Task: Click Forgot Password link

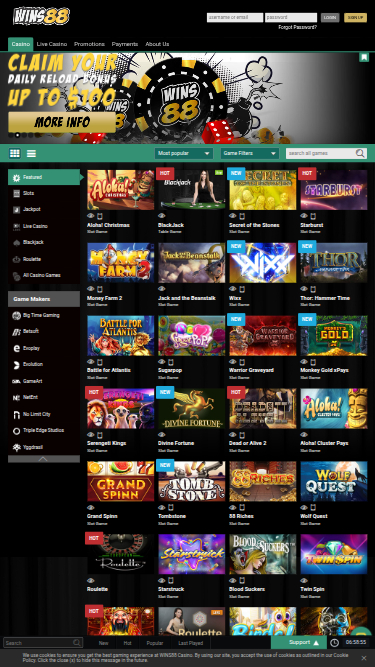Action: click(298, 27)
